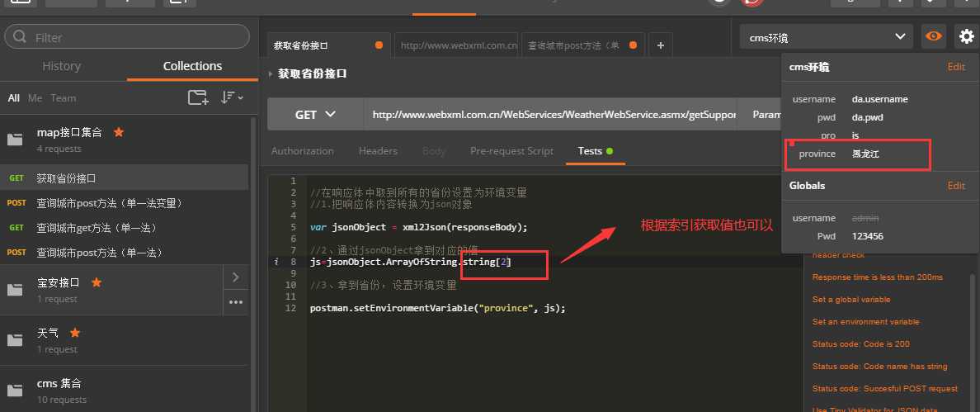Open the GET method dropdown
980x412 pixels.
point(315,115)
